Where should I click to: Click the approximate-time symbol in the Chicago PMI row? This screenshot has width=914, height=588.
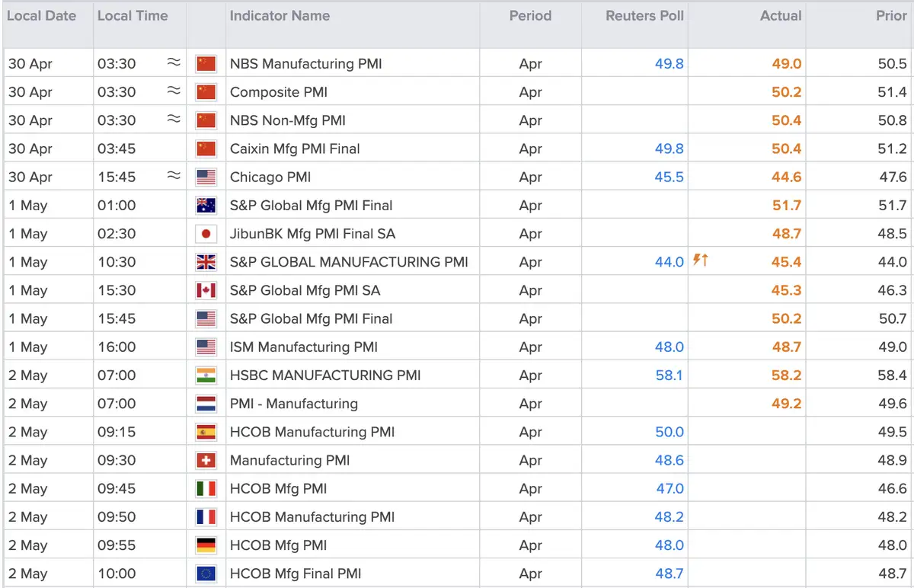click(x=174, y=176)
